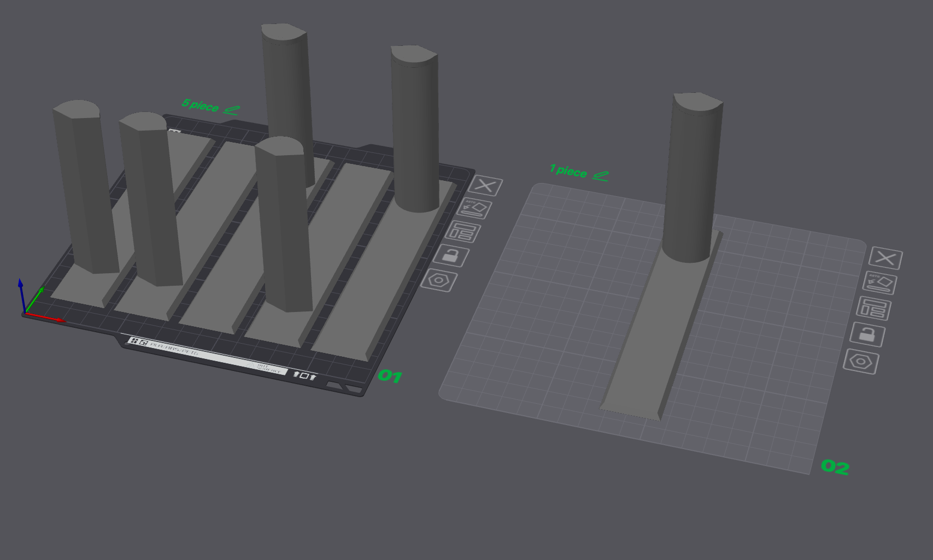Select plate 01 via its '01' label
This screenshot has height=560, width=933.
(x=390, y=376)
